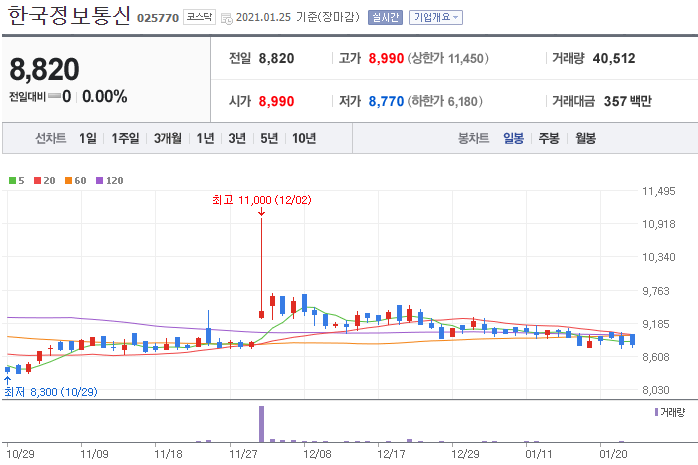The image size is (698, 465).
Task: Click the 거래량 volume legend label
Action: (x=672, y=412)
